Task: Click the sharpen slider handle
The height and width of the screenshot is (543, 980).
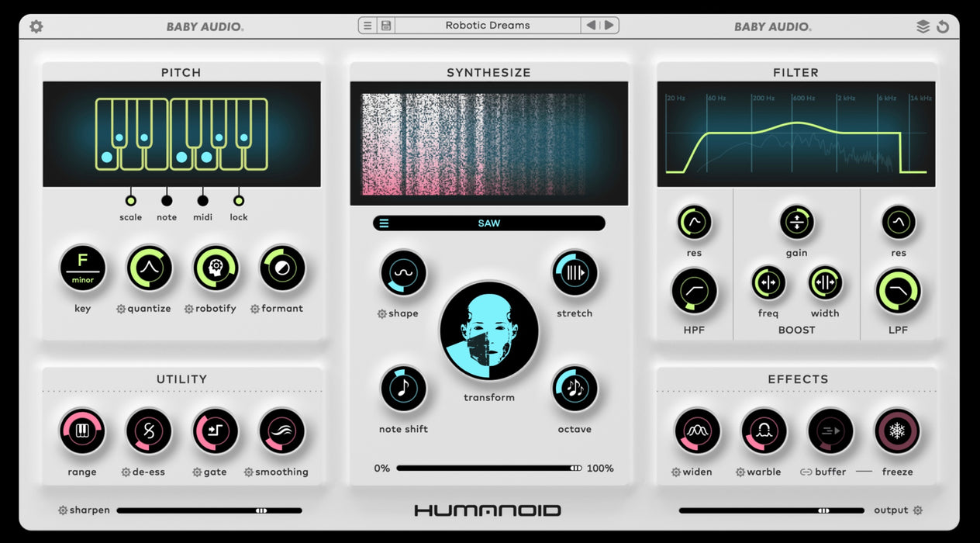Action: (261, 510)
